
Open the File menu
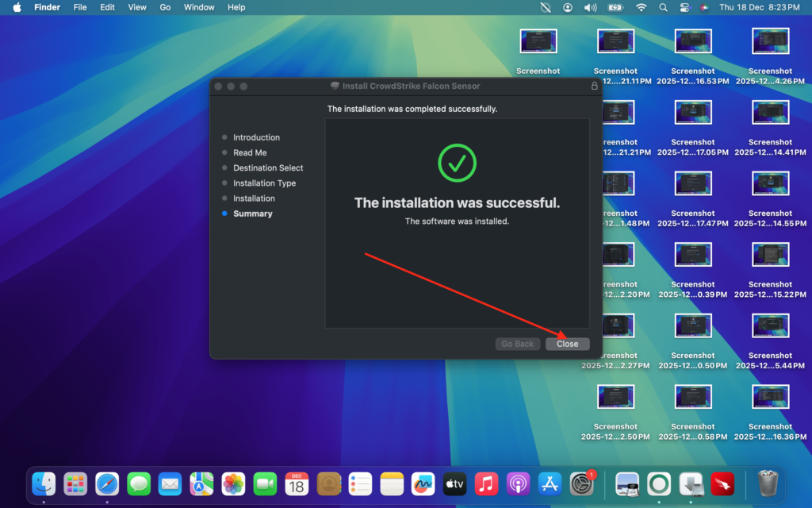[x=80, y=7]
